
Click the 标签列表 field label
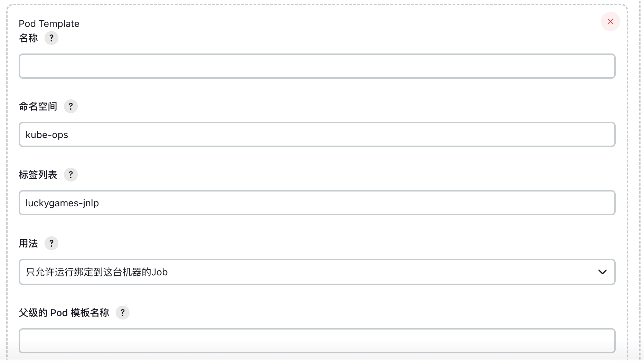coord(38,175)
